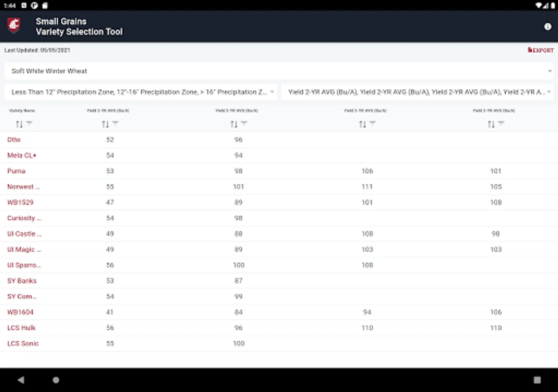The image size is (558, 392).
Task: Tap the Android recent apps button
Action: tap(537, 380)
